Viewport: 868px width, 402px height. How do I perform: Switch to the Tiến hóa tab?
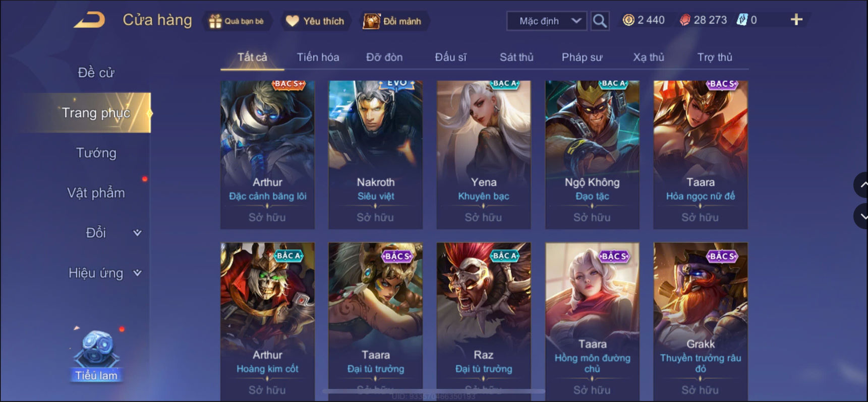(x=318, y=57)
